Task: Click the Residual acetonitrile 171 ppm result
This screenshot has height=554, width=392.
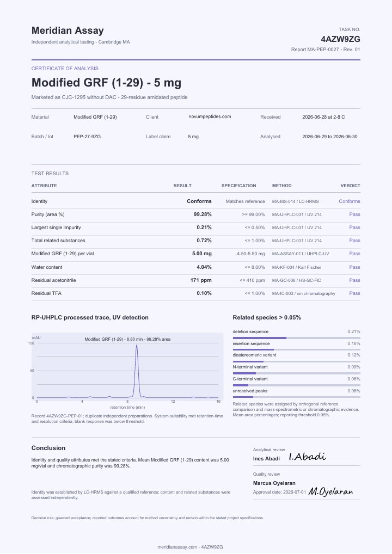Action: pos(201,280)
